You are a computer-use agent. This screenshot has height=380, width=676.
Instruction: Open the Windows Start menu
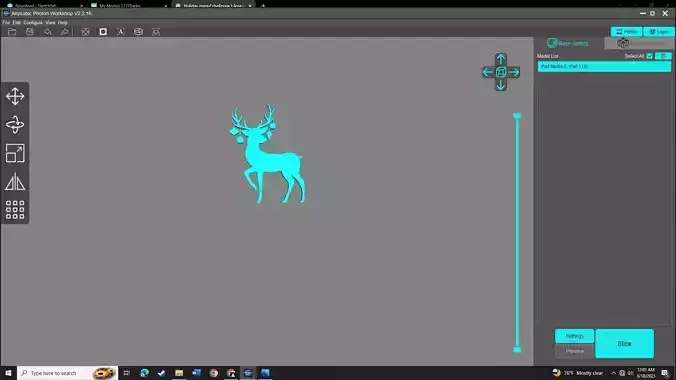pos(8,373)
